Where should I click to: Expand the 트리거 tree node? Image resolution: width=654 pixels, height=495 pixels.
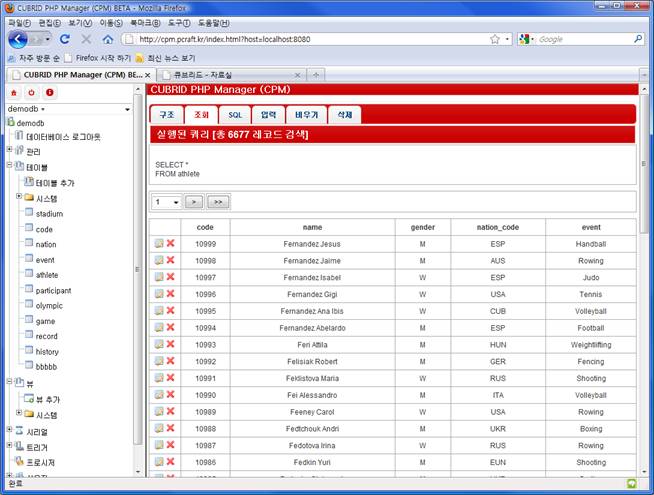point(9,445)
